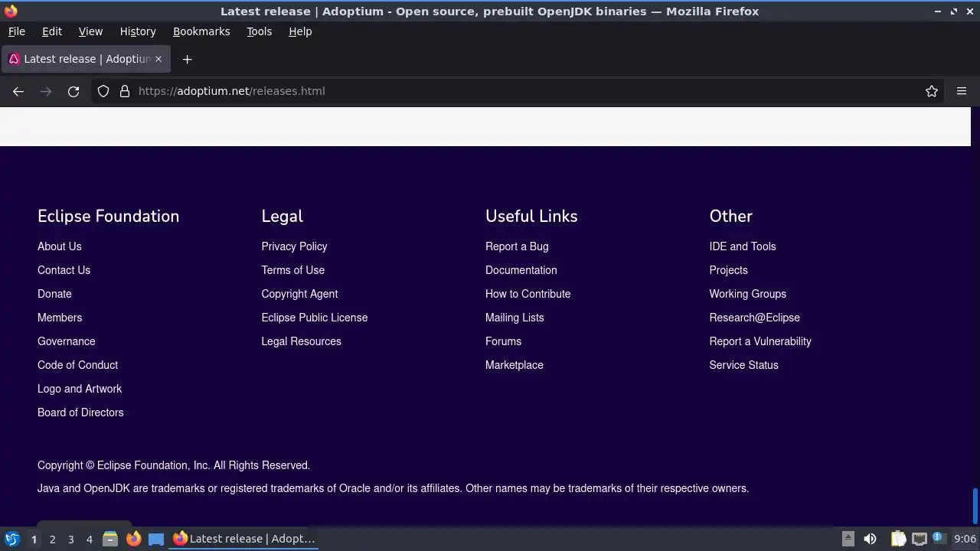
Task: Open the update notifier tray icon
Action: pyautogui.click(x=939, y=539)
